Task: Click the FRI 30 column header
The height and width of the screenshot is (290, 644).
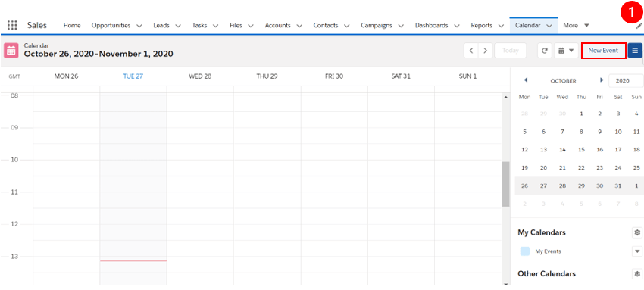Action: pyautogui.click(x=334, y=76)
